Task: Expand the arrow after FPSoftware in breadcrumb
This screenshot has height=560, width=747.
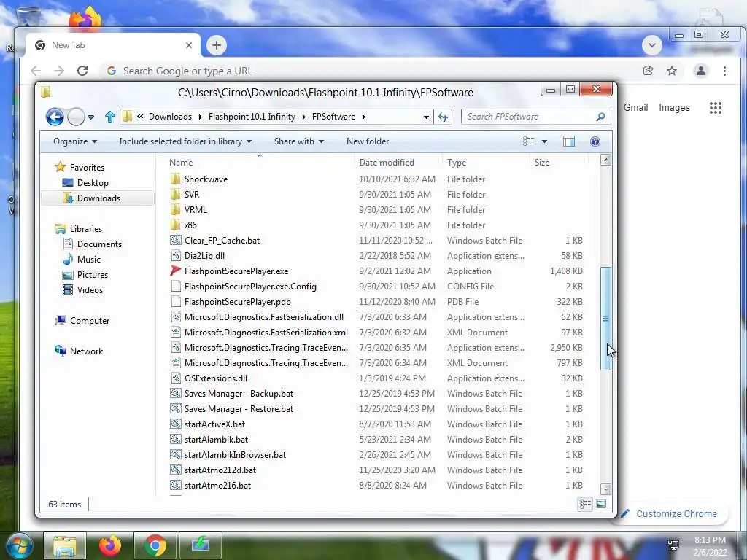Action: click(363, 117)
